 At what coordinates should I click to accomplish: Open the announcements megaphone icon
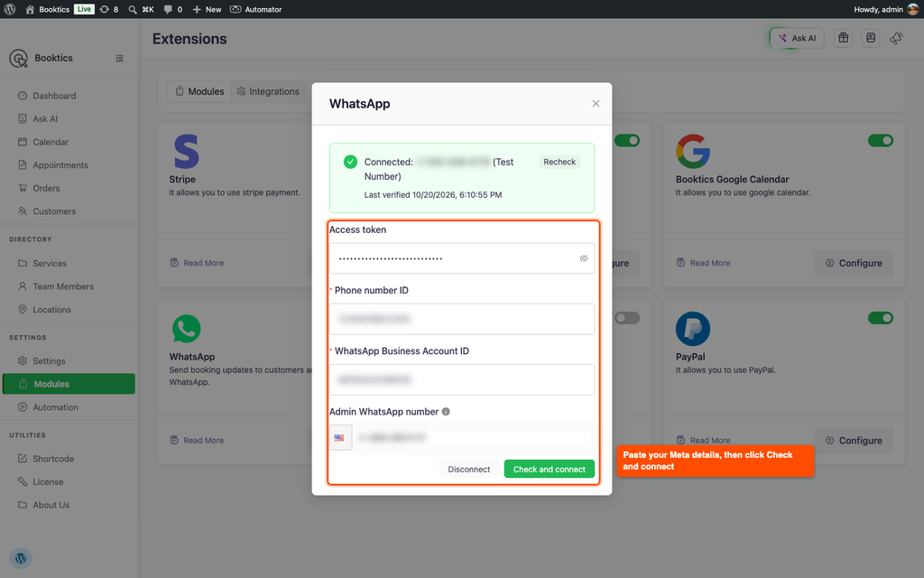897,38
